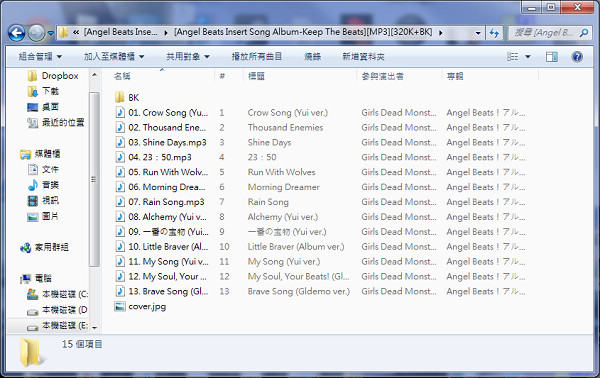Sort by 參與演出者 column header
600x378 pixels.
pos(383,76)
